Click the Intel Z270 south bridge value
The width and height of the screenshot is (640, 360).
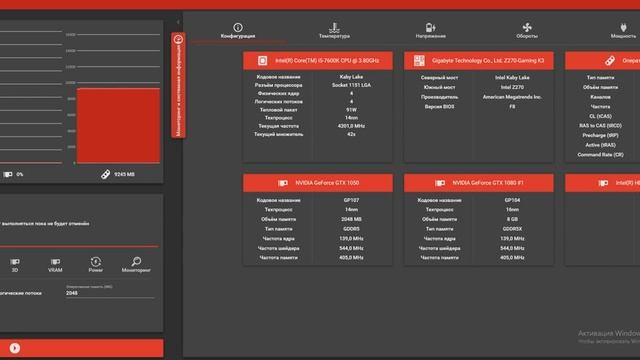tap(512, 87)
